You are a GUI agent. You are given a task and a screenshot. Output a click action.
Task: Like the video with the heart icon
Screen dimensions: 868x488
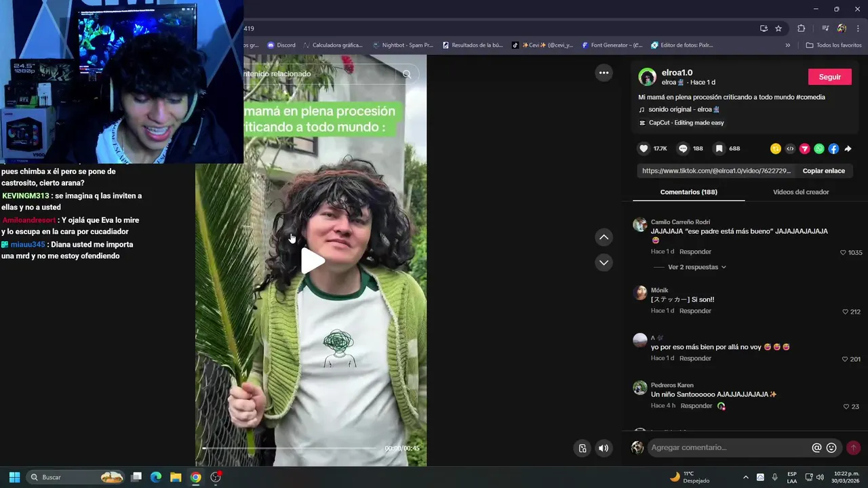point(644,148)
